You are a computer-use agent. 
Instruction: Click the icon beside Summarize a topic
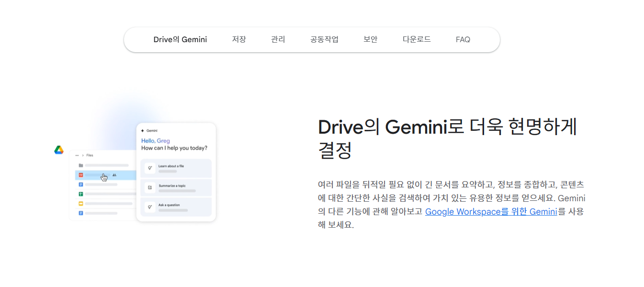(x=150, y=187)
